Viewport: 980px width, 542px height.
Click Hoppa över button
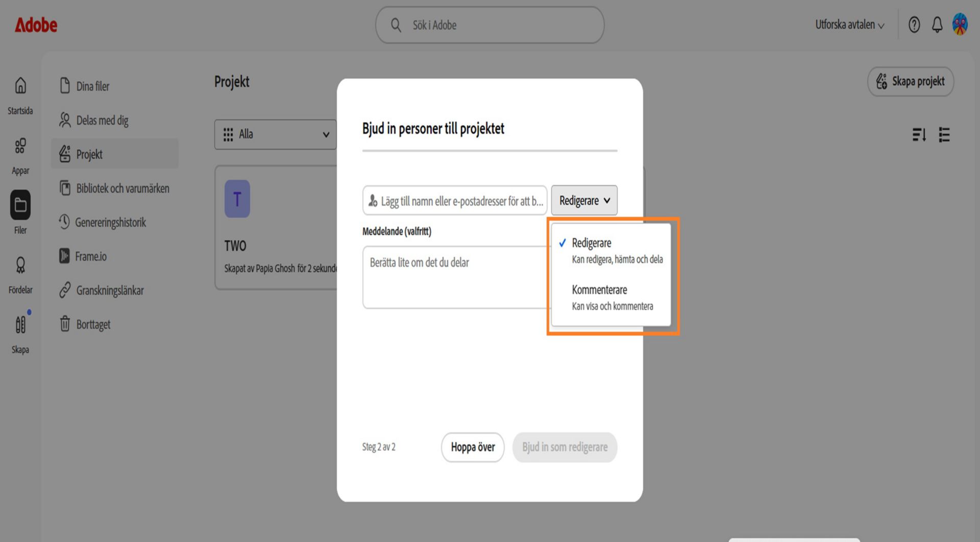473,447
